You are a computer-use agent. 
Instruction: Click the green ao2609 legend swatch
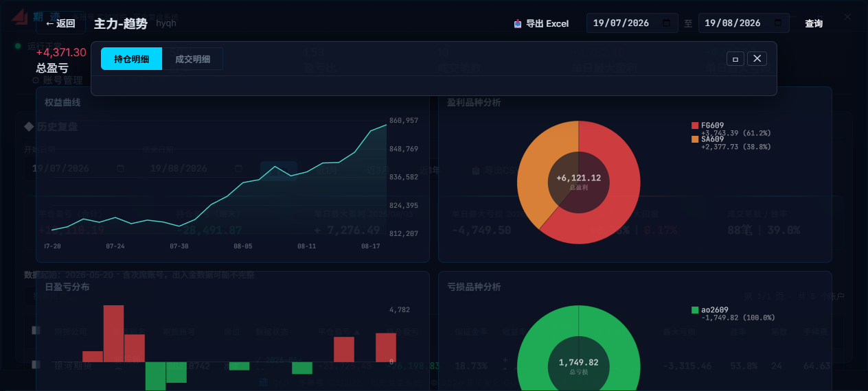tap(695, 310)
